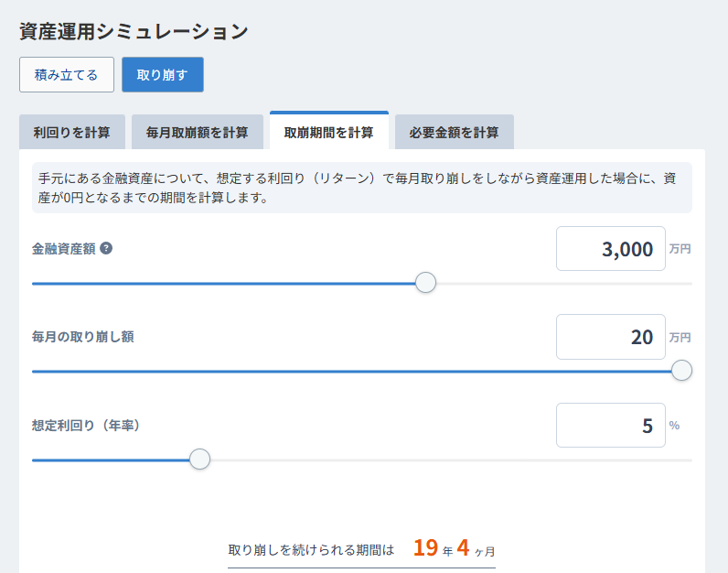This screenshot has width=728, height=573.
Task: Click the 想定利回り slider handle
Action: point(199,459)
